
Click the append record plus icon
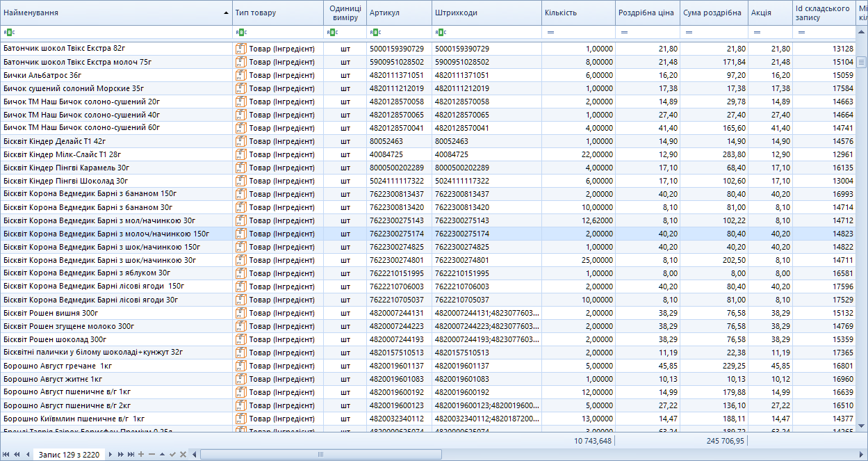point(141,454)
